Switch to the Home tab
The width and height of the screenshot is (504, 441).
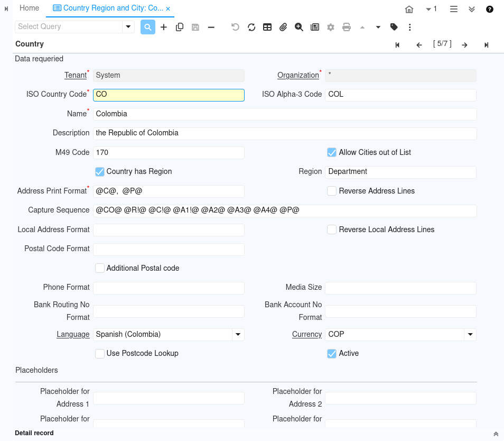pyautogui.click(x=29, y=8)
